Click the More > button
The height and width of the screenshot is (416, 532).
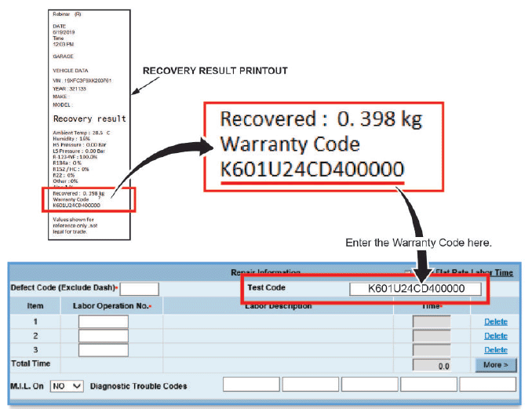[x=496, y=365]
